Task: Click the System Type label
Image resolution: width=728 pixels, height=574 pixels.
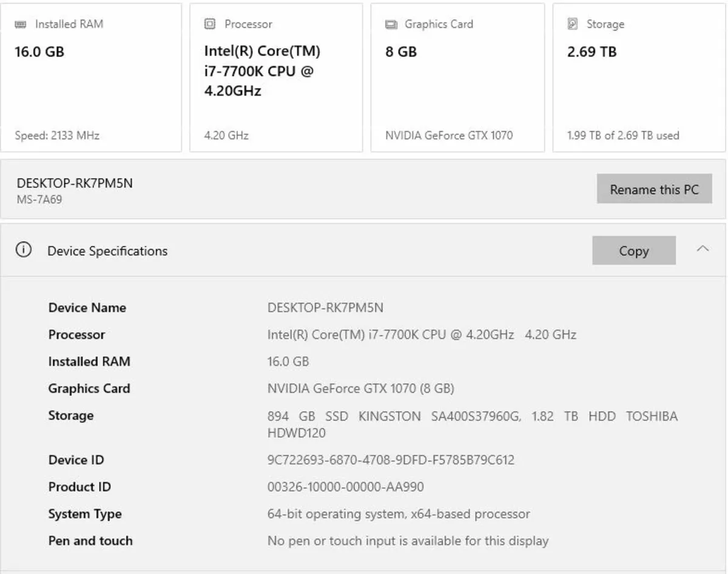Action: [x=85, y=514]
